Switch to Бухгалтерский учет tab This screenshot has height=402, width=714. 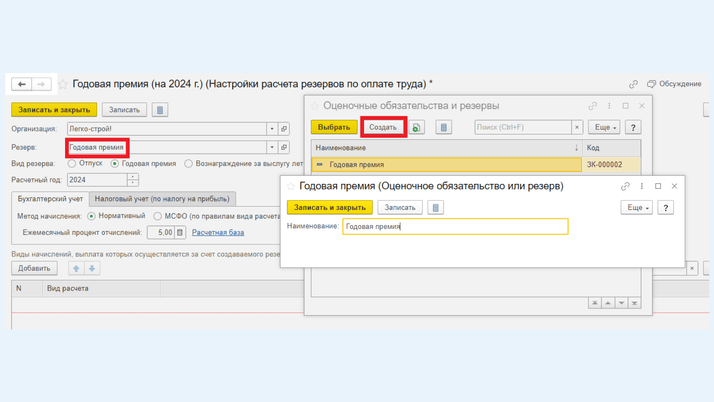click(50, 199)
